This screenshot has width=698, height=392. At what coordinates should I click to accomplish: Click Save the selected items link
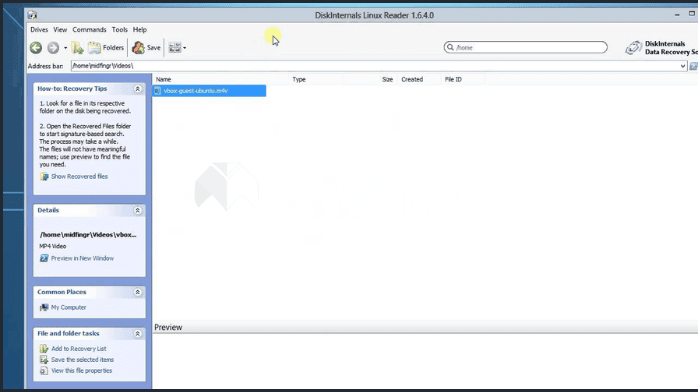[82, 360]
